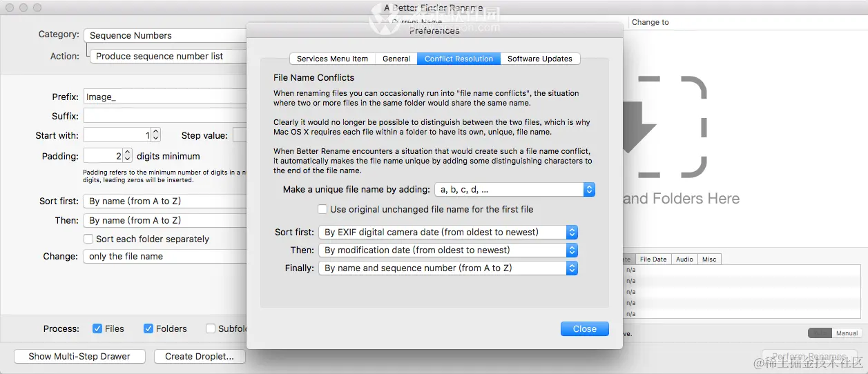Screen dimensions: 868x374
Task: Click the Step value field
Action: coord(240,135)
